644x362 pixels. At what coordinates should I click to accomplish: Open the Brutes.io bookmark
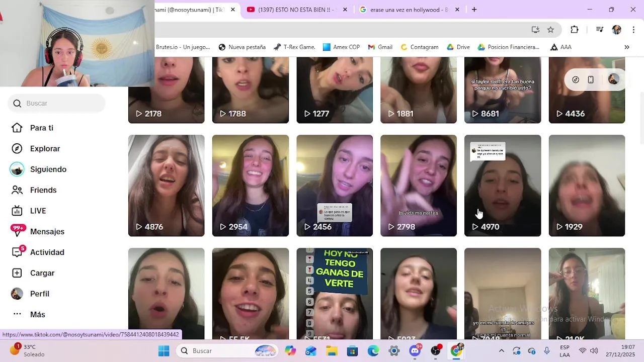tap(183, 47)
